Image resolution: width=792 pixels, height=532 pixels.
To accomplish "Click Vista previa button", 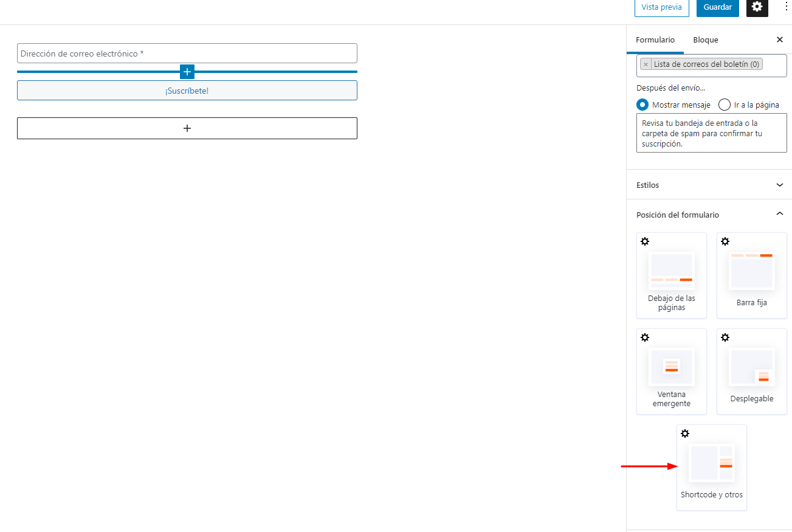I will (662, 7).
